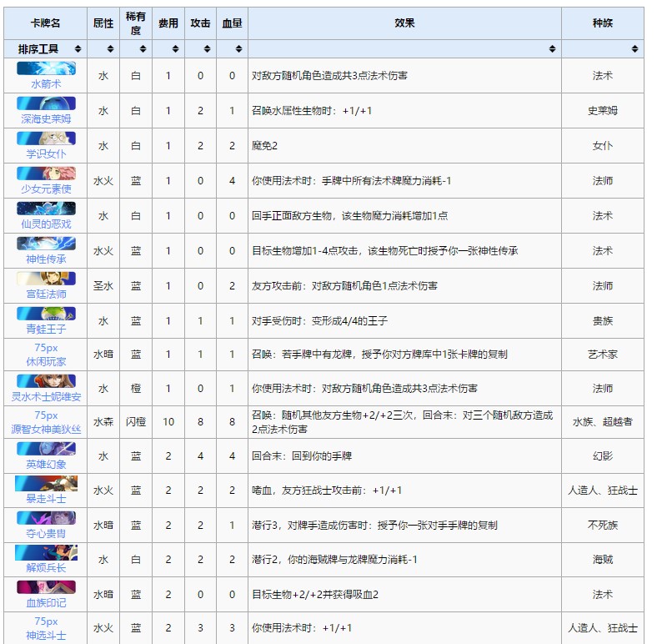Select the 魔免2 effect text
This screenshot has height=644, width=657.
[x=264, y=146]
